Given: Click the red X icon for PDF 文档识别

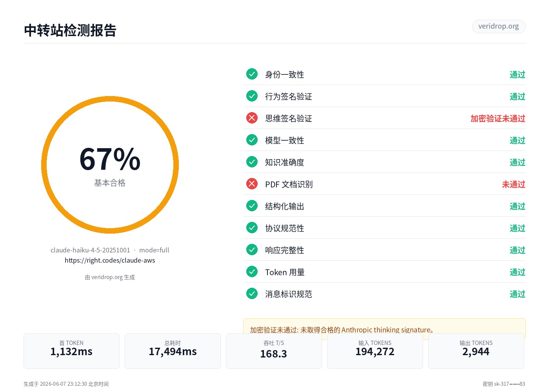Looking at the screenshot, I should [252, 184].
